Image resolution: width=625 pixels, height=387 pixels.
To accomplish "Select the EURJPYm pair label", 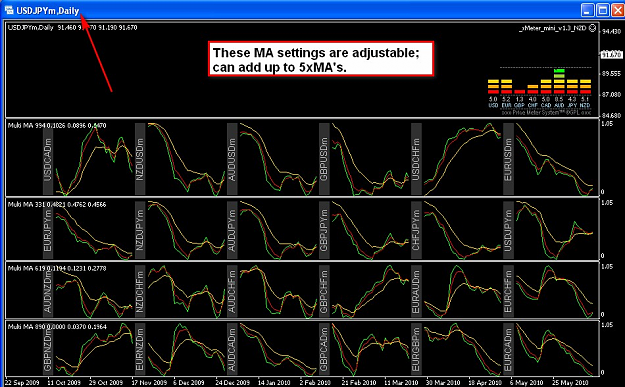I will [48, 230].
